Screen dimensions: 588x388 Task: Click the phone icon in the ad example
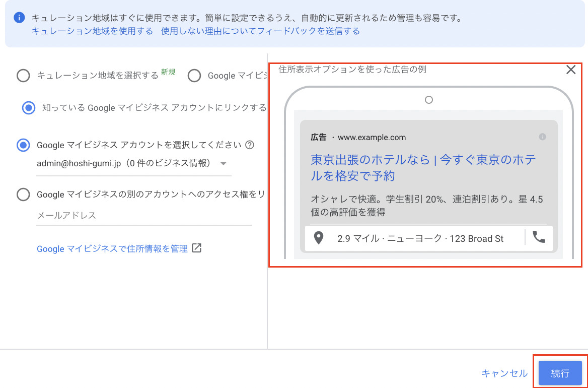tap(538, 237)
